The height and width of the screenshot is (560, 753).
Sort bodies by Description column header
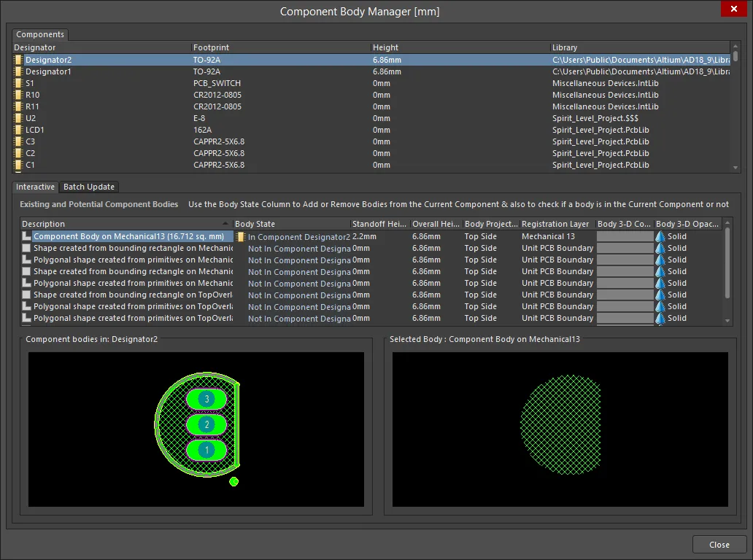126,224
